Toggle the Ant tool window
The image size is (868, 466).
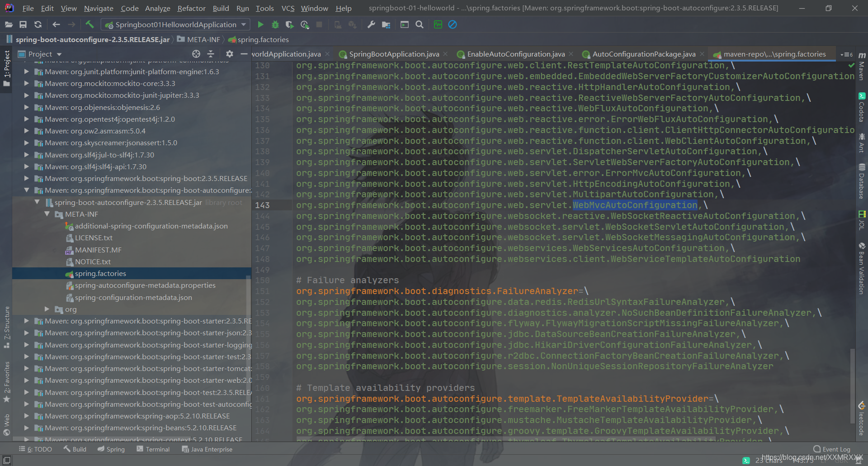point(862,143)
